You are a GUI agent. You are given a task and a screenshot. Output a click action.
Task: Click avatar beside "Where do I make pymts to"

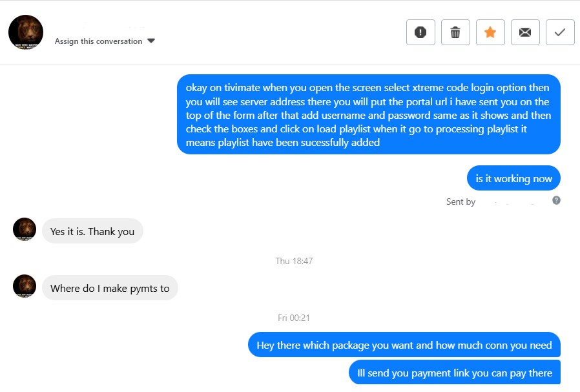tap(25, 286)
